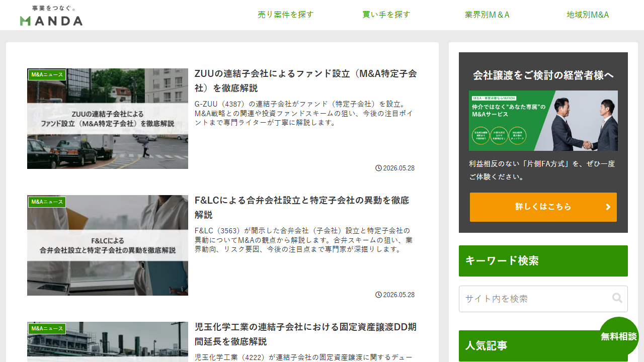
Task: Click M&Aニュース tag on ZUU article
Action: point(47,75)
